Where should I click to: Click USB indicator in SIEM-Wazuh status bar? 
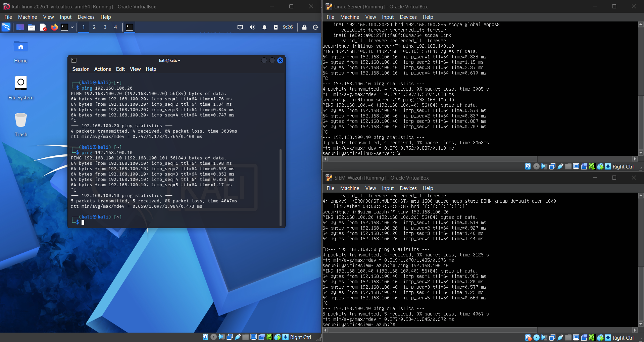tap(560, 338)
